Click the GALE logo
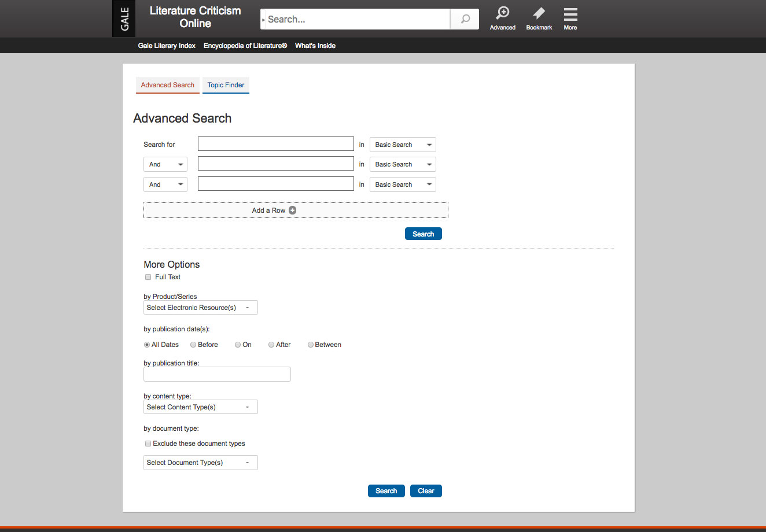Viewport: 766px width, 532px height. tap(124, 19)
